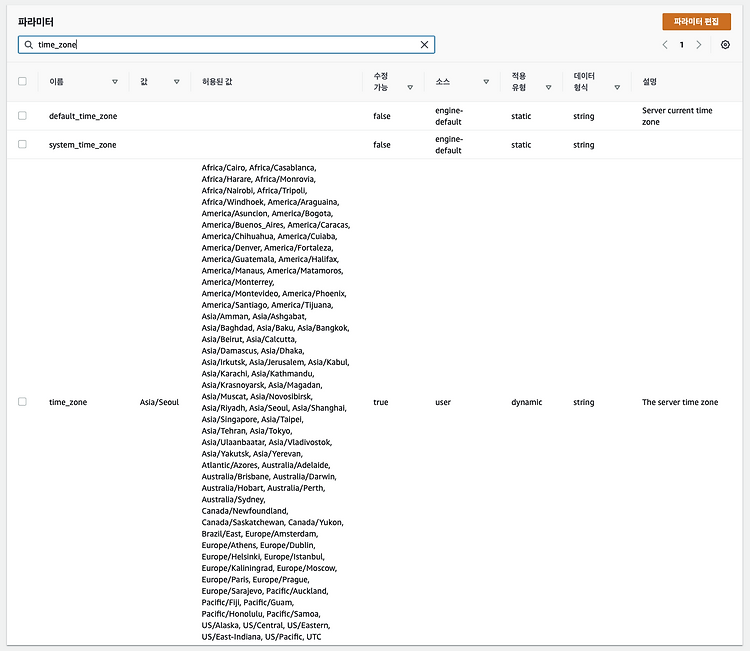Click the default_time_zone parameter name
The image size is (750, 651).
click(83, 116)
